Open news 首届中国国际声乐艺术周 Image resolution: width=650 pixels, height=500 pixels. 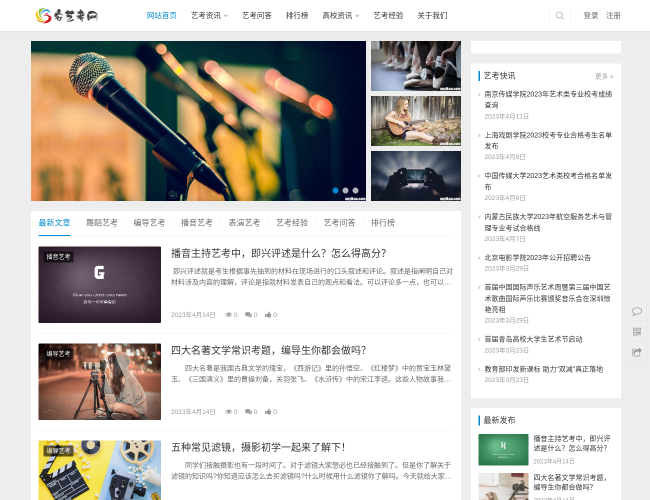tap(547, 298)
